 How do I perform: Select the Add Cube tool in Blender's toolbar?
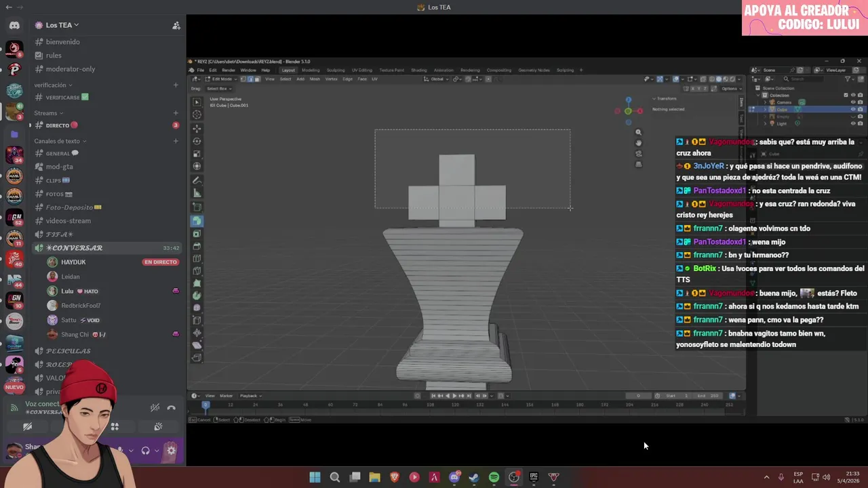[x=197, y=207]
